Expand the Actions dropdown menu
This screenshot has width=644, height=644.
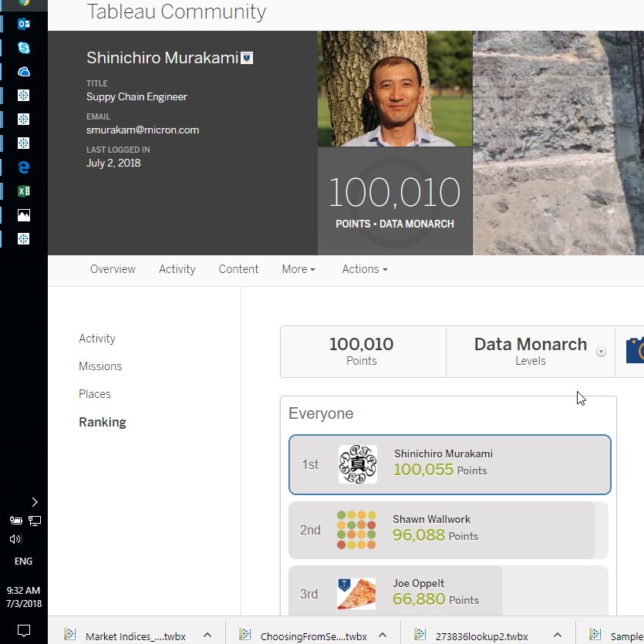coord(365,269)
